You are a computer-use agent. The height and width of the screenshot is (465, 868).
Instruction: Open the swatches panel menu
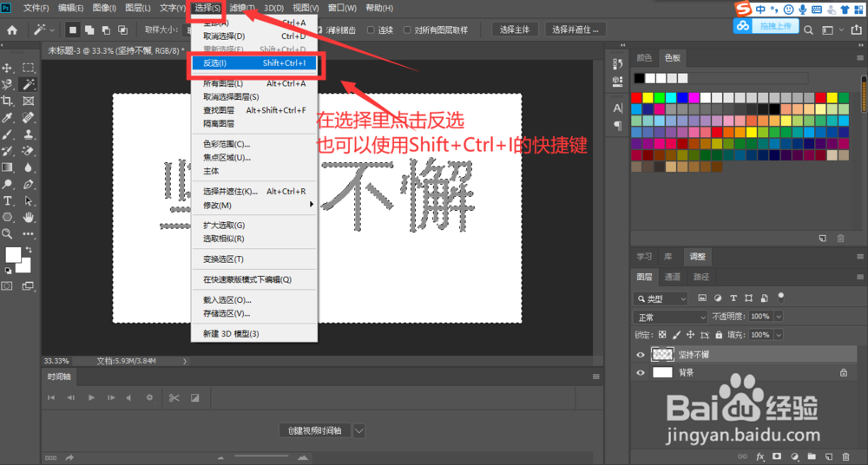859,57
